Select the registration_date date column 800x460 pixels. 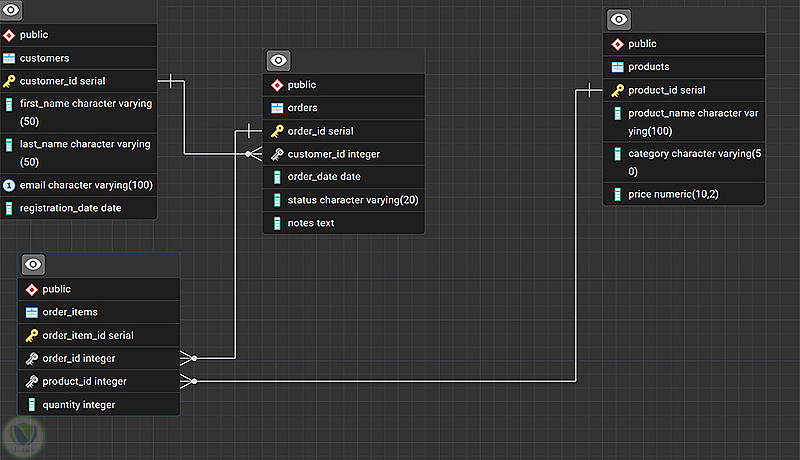coord(78,208)
